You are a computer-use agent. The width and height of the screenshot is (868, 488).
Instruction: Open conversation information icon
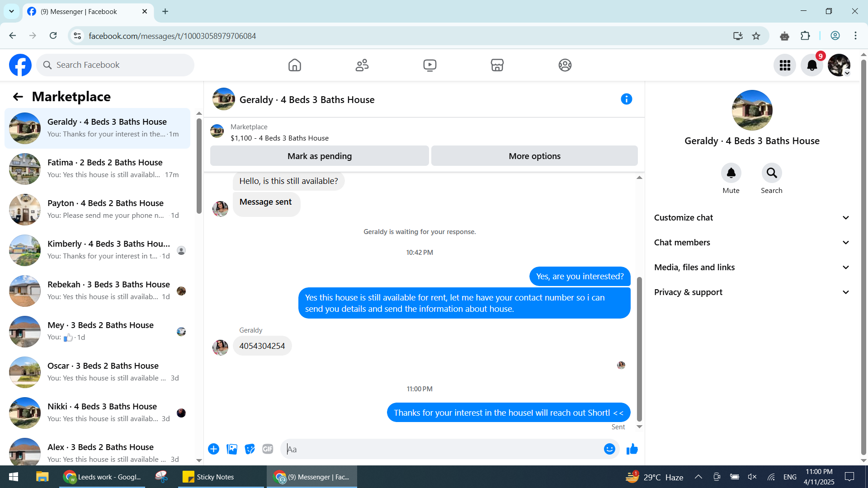click(x=626, y=99)
